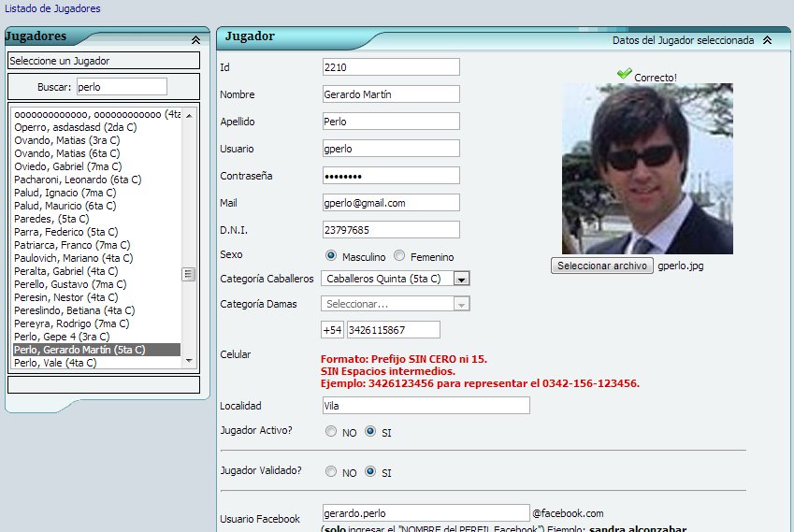Click the player profile photo

click(647, 169)
